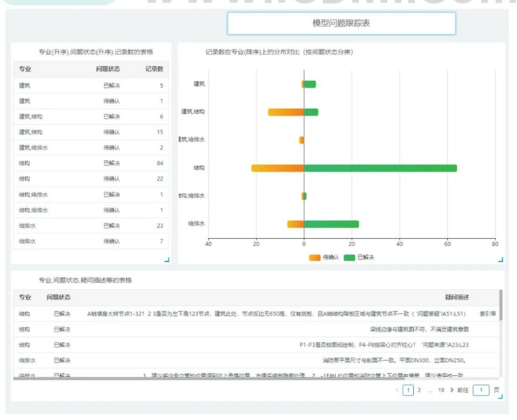Image resolution: width=517 pixels, height=420 pixels.
Task: Select the 给排水 待确认 row with count 7
Action: click(x=91, y=241)
